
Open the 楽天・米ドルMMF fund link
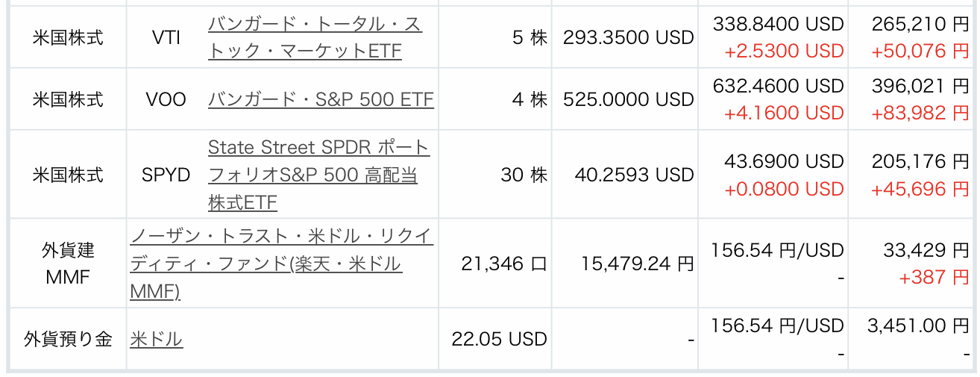point(280,264)
